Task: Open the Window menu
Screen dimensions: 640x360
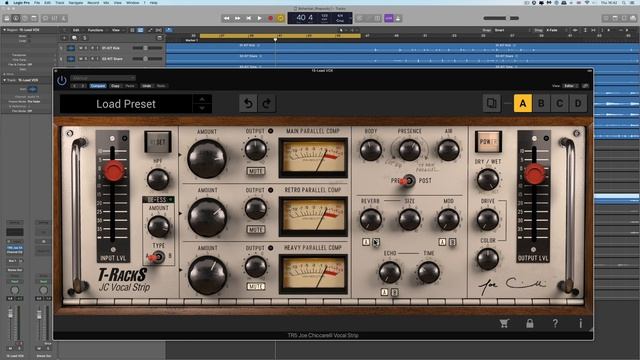Action: pyautogui.click(x=133, y=2)
